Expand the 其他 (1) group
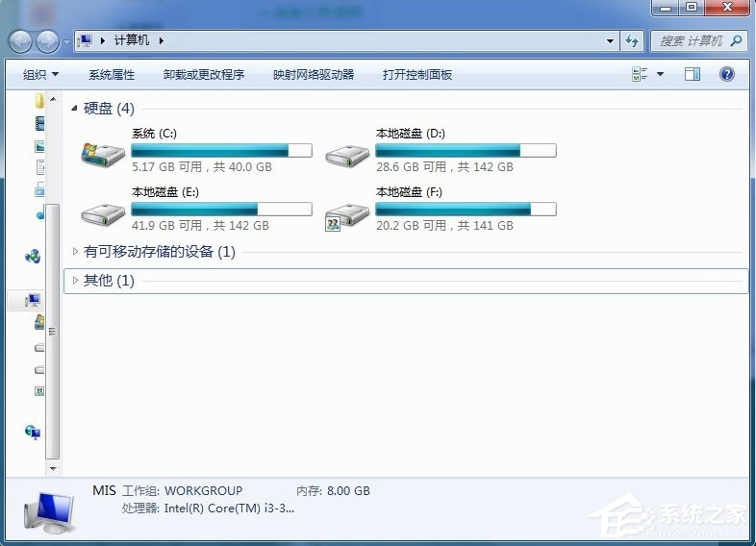This screenshot has height=546, width=756. 75,280
